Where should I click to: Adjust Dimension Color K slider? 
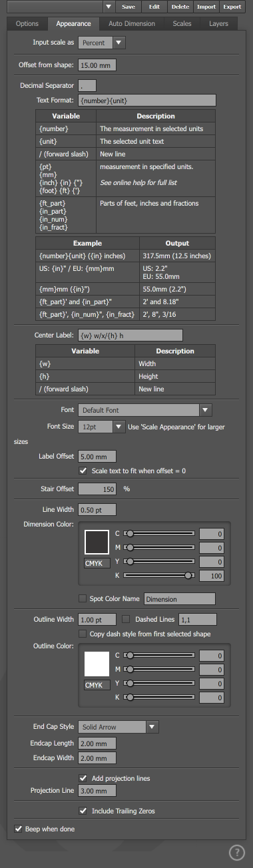[160, 575]
